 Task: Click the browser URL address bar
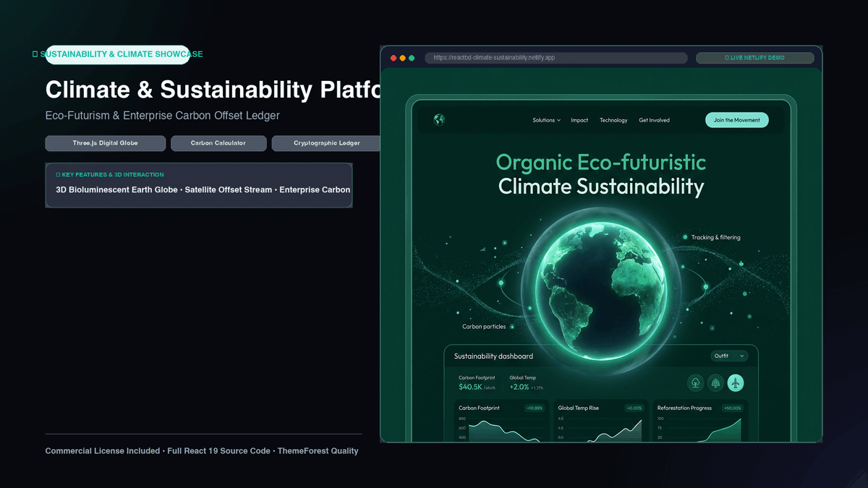point(556,58)
